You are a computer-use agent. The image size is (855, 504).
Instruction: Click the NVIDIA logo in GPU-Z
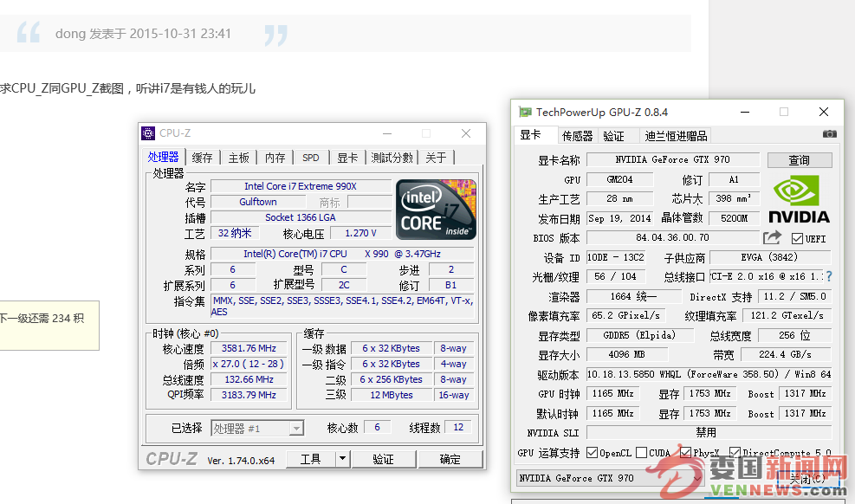coord(799,199)
